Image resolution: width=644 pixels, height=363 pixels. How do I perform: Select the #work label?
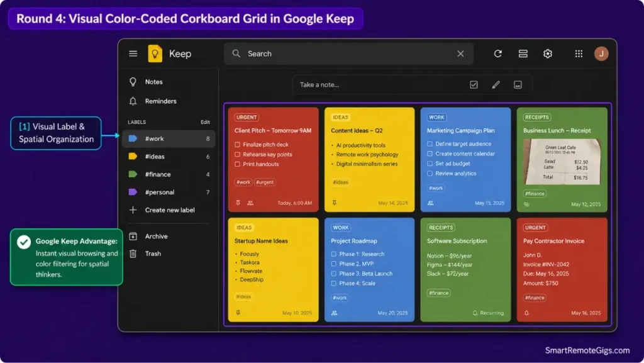click(x=169, y=139)
